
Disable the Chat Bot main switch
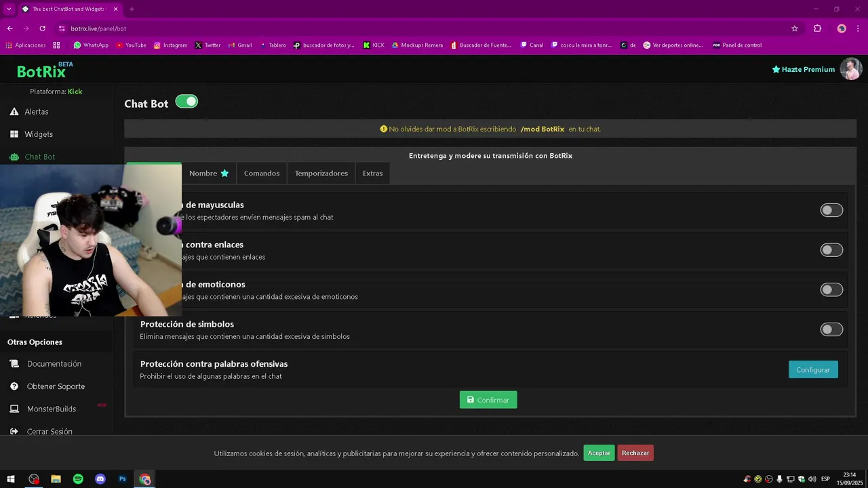tap(186, 102)
